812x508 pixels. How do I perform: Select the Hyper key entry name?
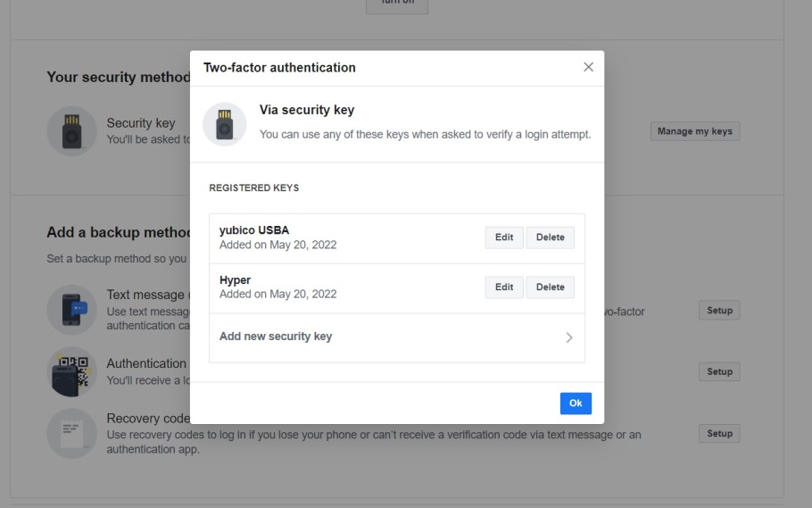pos(235,280)
